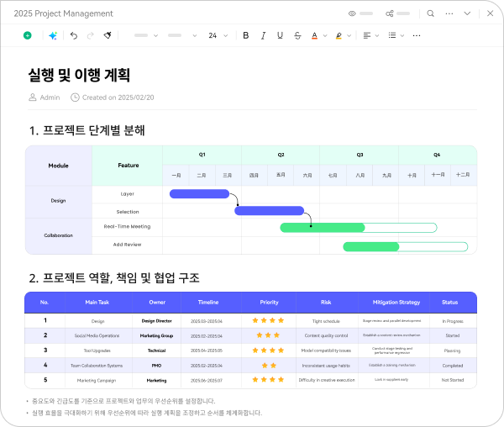Viewport: 504px width, 427px height.
Task: Open the title bar more options menu
Action: click(x=449, y=13)
